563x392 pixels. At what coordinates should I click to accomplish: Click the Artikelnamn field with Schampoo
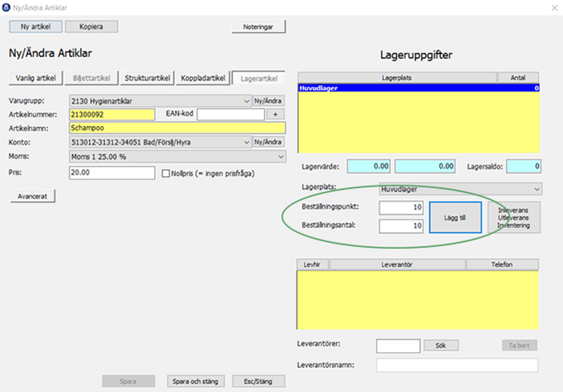(178, 128)
